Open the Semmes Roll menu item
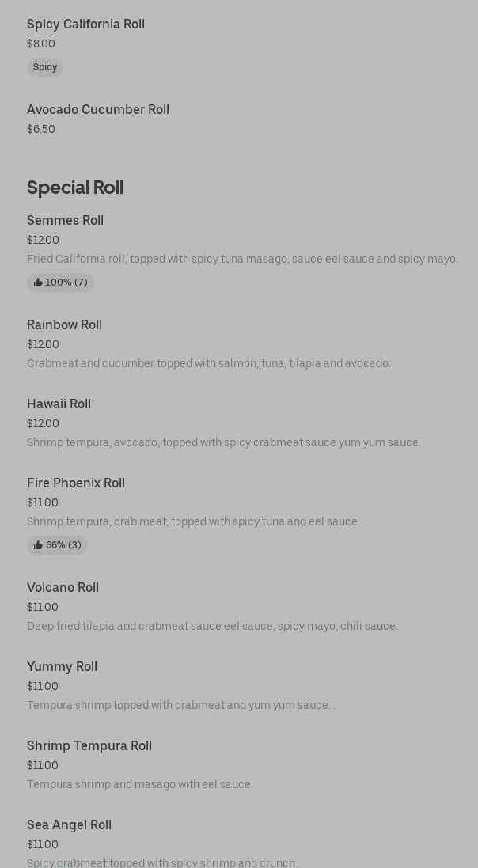Screen dimensions: 478x868 click(x=65, y=221)
